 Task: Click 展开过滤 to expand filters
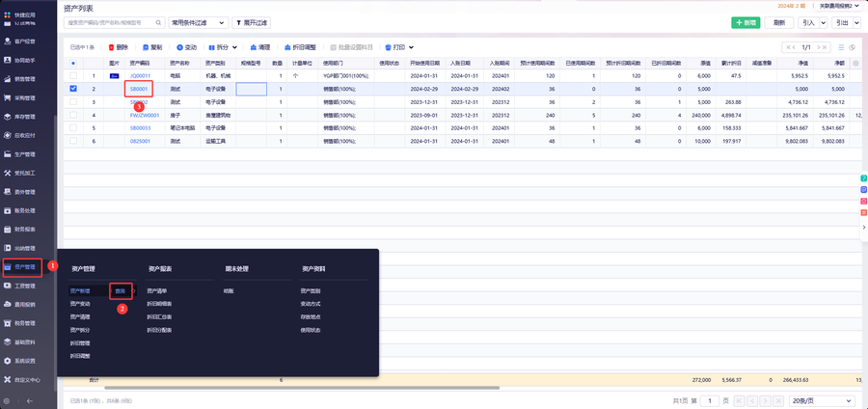coord(252,23)
